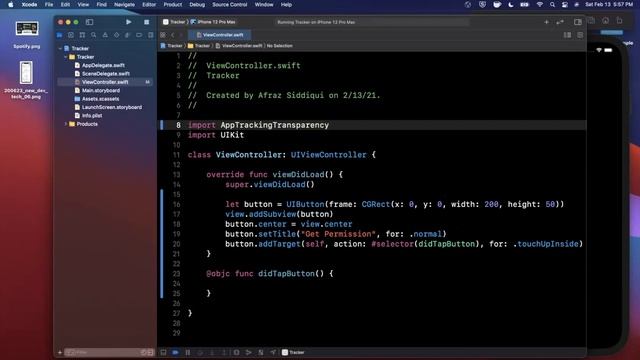Open related items grid menu in editor
This screenshot has width=640, height=360.
pos(163,35)
